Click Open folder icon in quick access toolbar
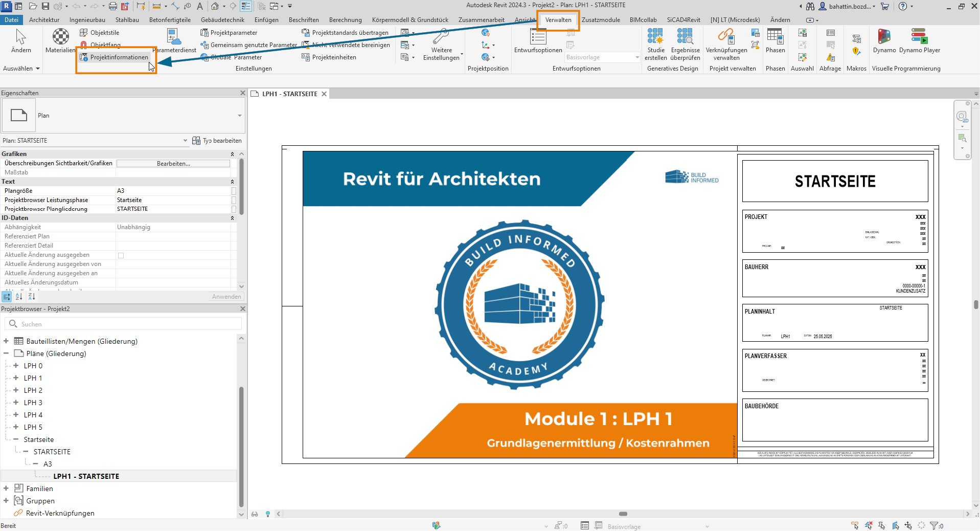This screenshot has height=531, width=980. click(x=33, y=6)
